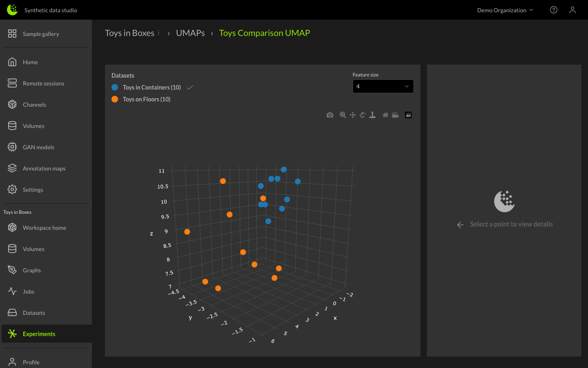The height and width of the screenshot is (368, 588).
Task: Download plot as PNG via camera icon
Action: pyautogui.click(x=330, y=115)
